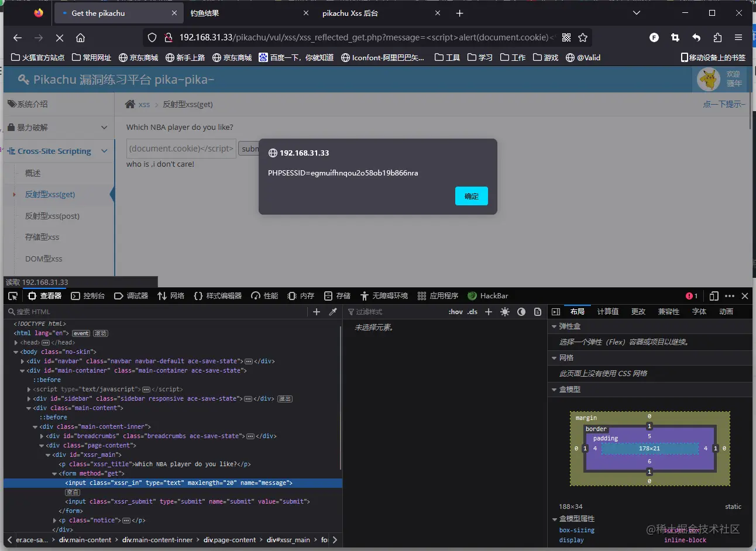Click the 点一下提示~ link
This screenshot has height=551, width=756.
tap(724, 104)
